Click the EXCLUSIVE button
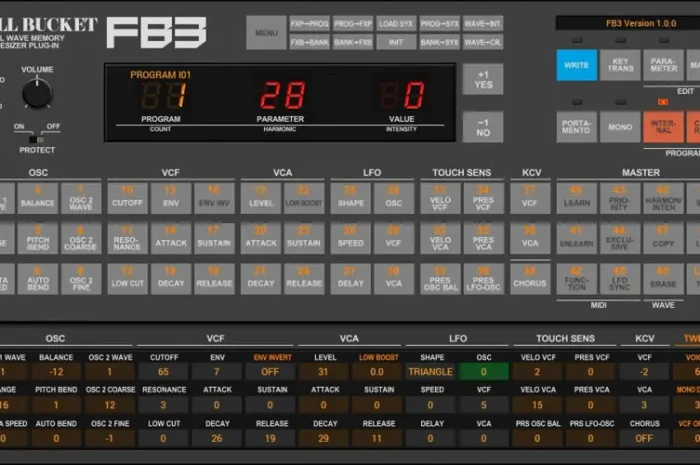Screen dimensions: 700x465 coord(620,238)
